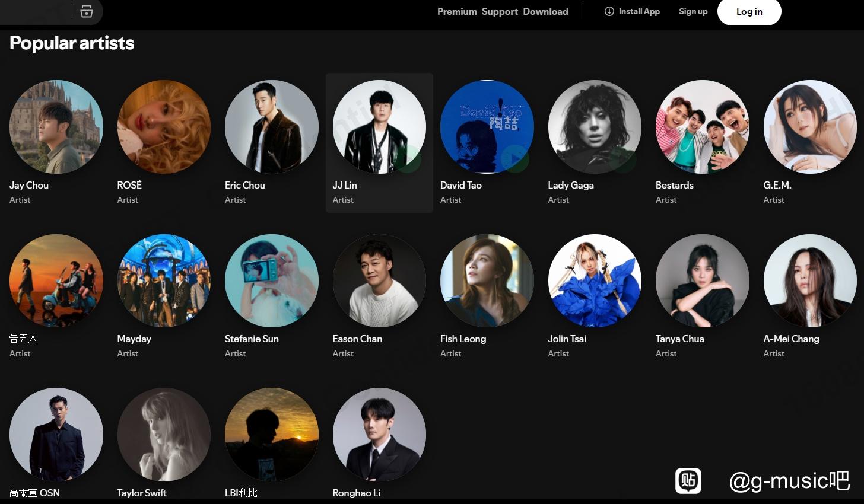The width and height of the screenshot is (864, 504).
Task: Click the Stefanie Sun name link
Action: 252,339
